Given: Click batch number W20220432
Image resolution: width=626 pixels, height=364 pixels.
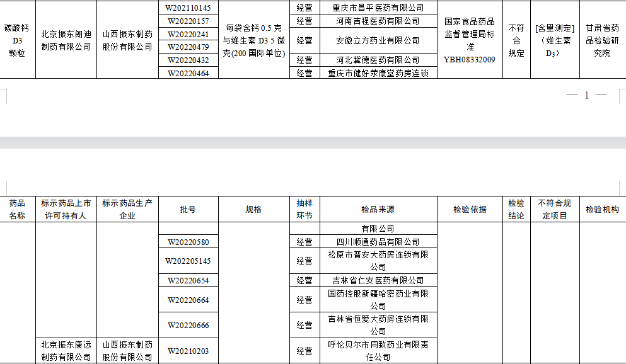Looking at the screenshot, I should point(188,60).
